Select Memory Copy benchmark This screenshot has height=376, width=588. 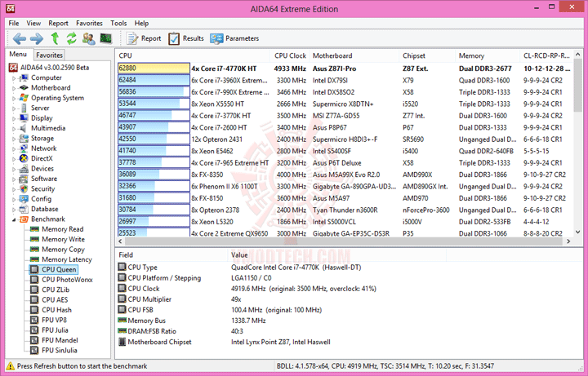pos(63,250)
